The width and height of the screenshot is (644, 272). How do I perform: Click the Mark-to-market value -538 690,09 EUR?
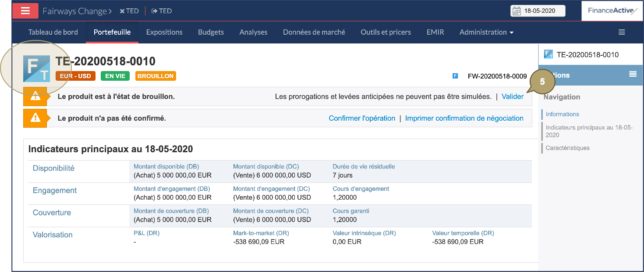[x=259, y=242]
